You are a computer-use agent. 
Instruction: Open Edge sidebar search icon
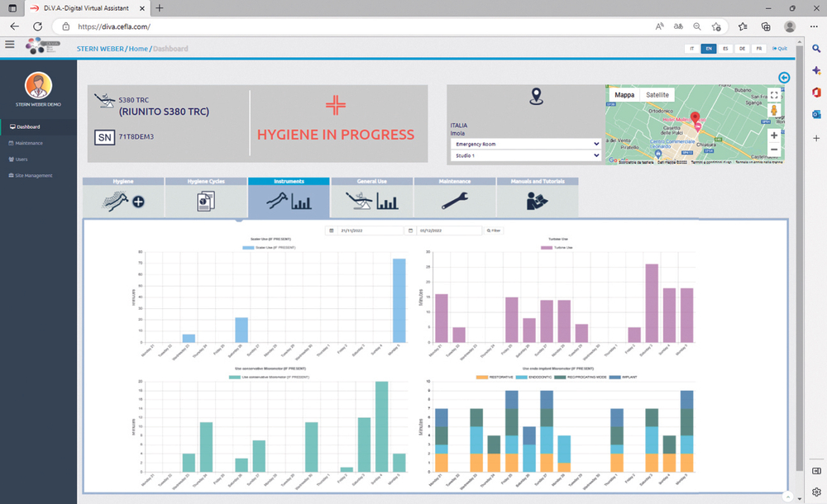coord(816,49)
